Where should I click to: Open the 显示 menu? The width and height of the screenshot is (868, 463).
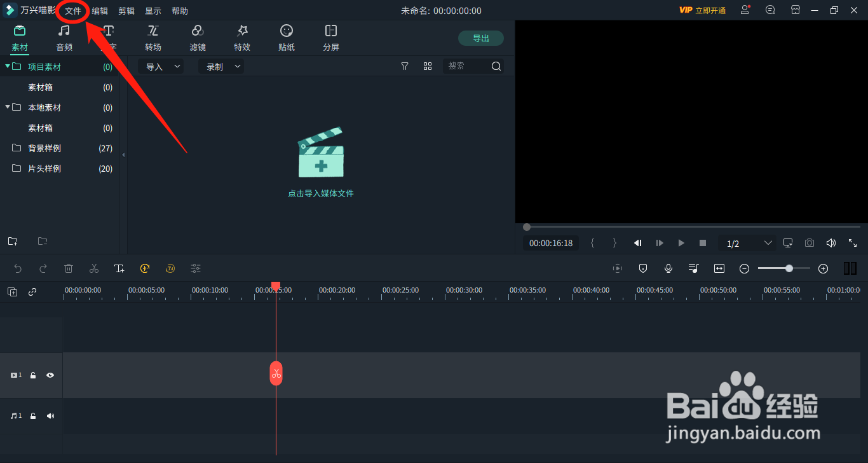(x=153, y=11)
